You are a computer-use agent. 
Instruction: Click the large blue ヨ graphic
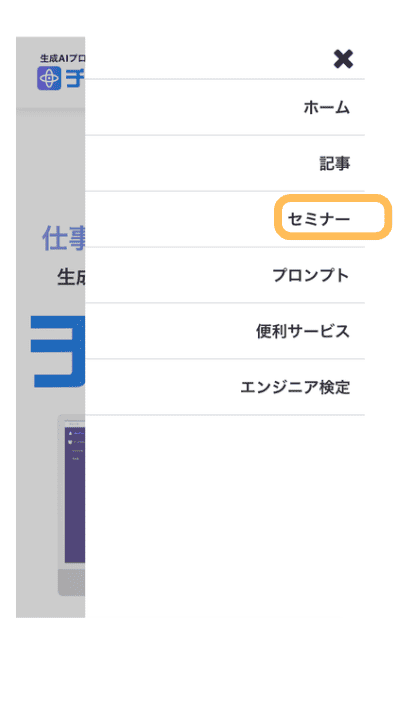(58, 351)
